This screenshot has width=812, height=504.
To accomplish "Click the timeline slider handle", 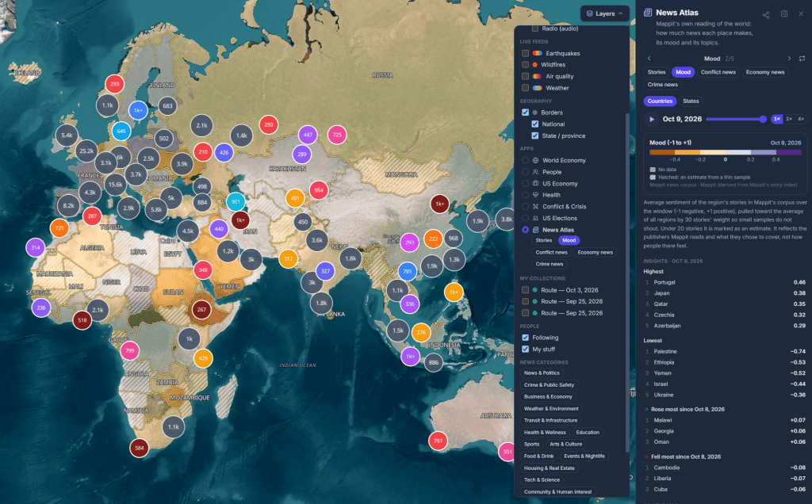I will (x=763, y=119).
